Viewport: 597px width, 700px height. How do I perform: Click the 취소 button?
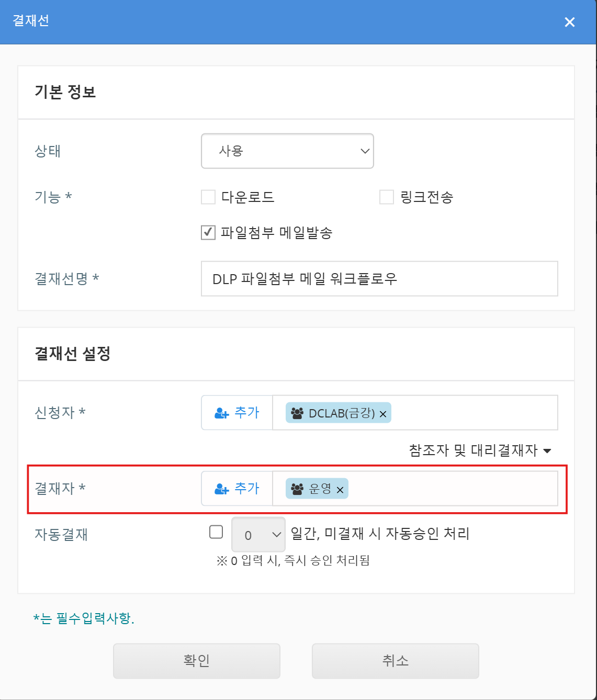pyautogui.click(x=396, y=661)
